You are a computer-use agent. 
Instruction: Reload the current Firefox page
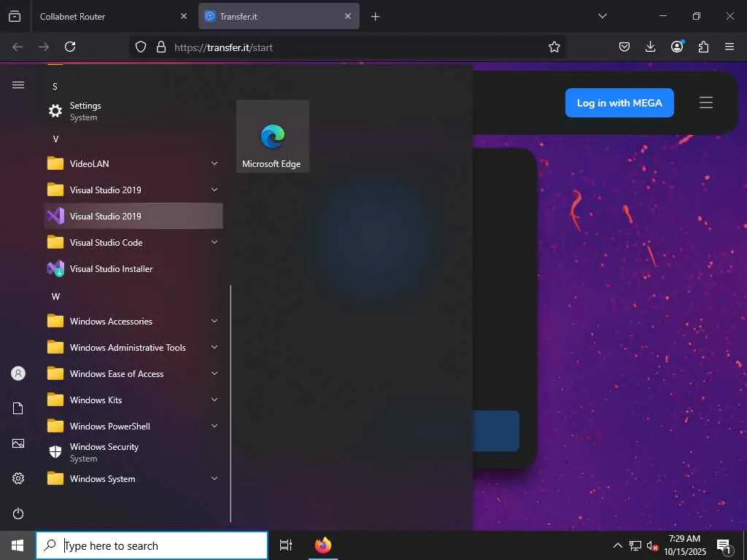70,47
